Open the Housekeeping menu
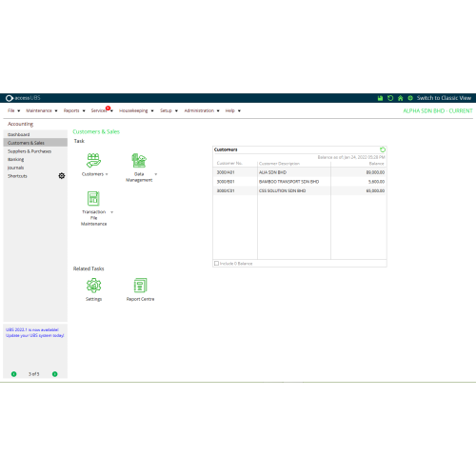 tap(136, 110)
